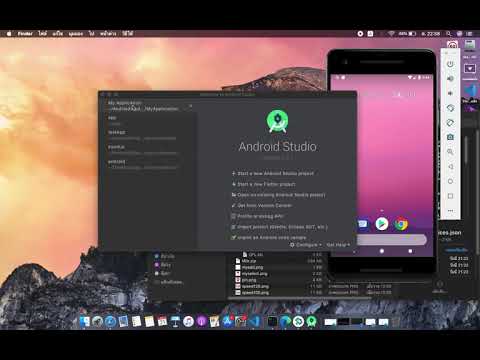Open Finder from the Dock
Viewport: 480px width, 360px height.
[x=84, y=321]
